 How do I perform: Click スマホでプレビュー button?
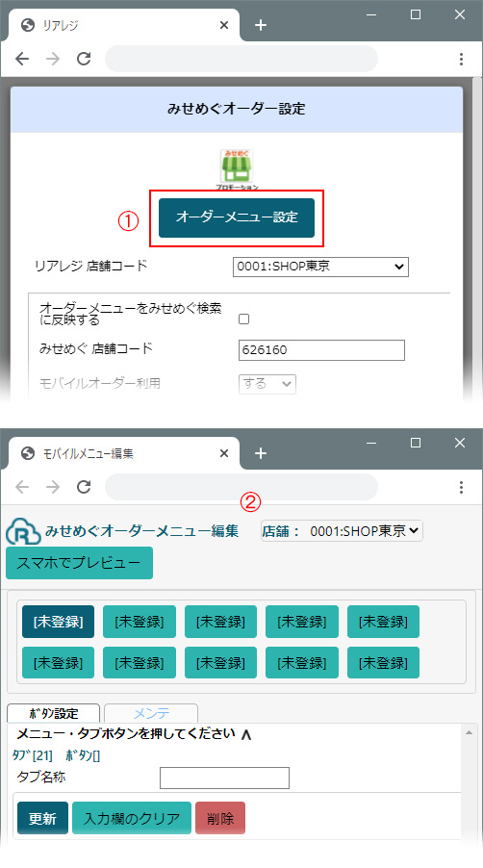tap(79, 563)
